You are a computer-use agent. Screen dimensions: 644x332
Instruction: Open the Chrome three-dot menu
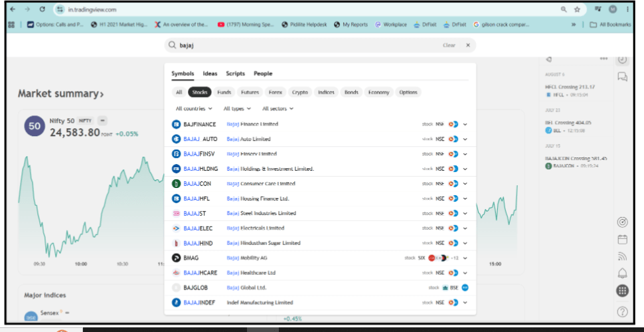(x=627, y=9)
